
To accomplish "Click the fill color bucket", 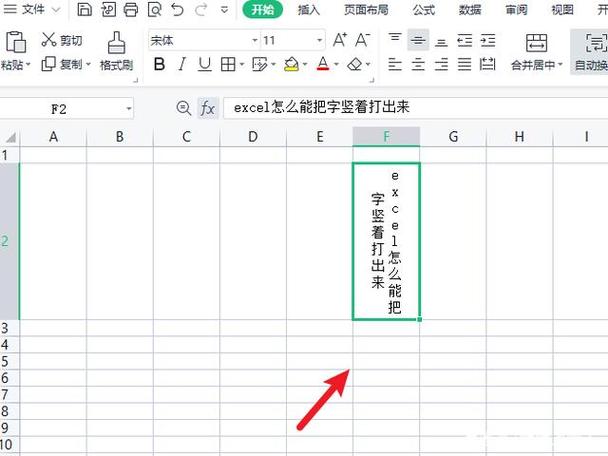I will click(x=292, y=64).
